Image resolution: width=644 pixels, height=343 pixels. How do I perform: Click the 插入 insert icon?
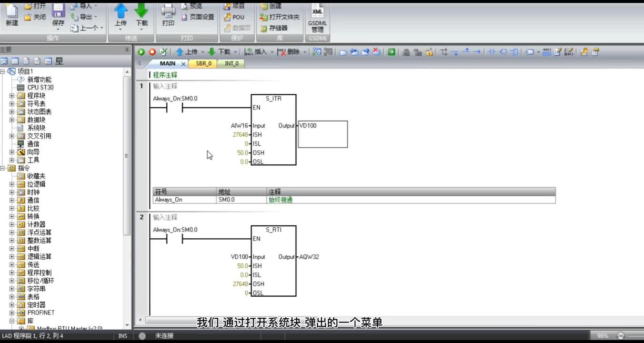(x=249, y=52)
